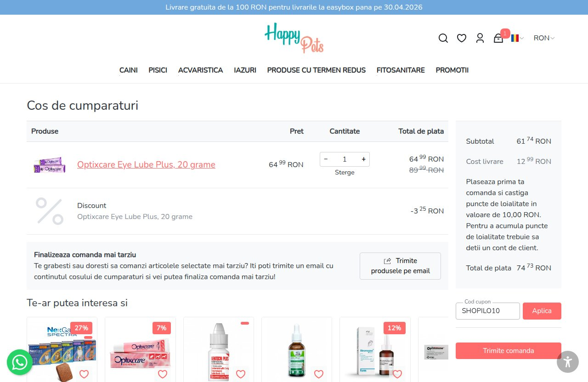Open the CAINI menu

[x=129, y=70]
